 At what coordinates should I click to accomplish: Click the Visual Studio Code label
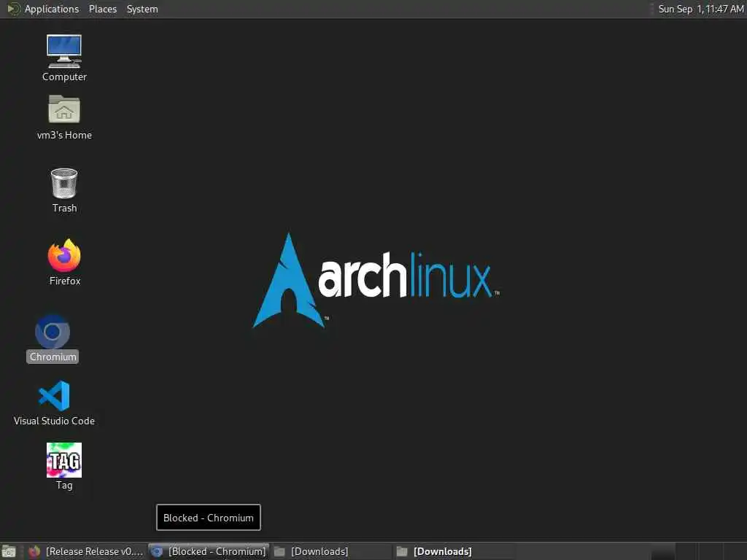[54, 421]
